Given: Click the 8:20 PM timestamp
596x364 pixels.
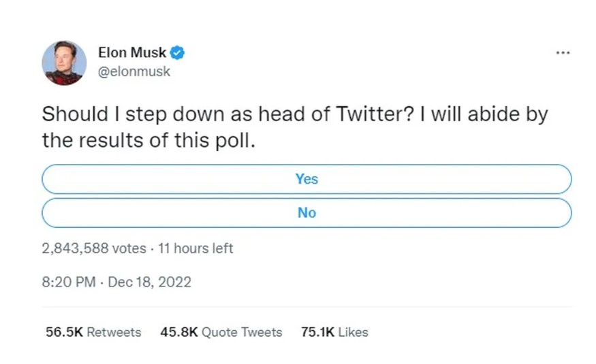Looking at the screenshot, I should click(68, 282).
